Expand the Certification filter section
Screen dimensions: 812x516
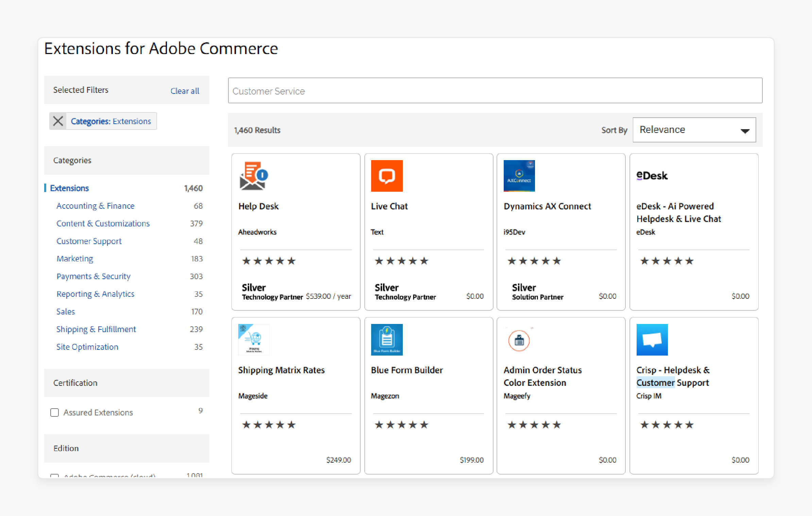pos(126,382)
